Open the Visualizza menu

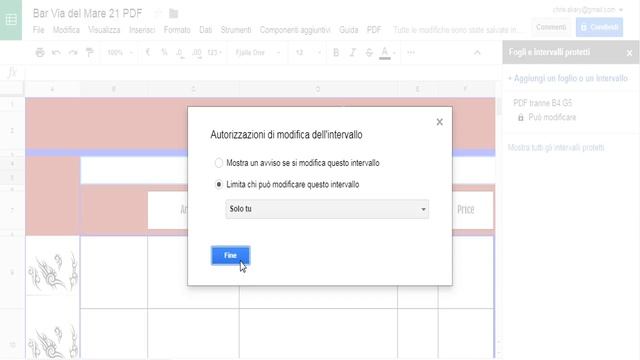coord(104,30)
